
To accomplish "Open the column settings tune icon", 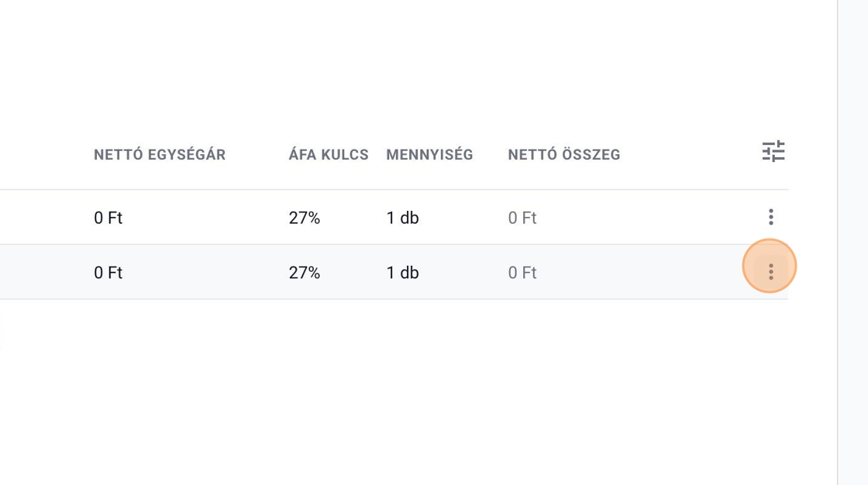I will point(773,151).
